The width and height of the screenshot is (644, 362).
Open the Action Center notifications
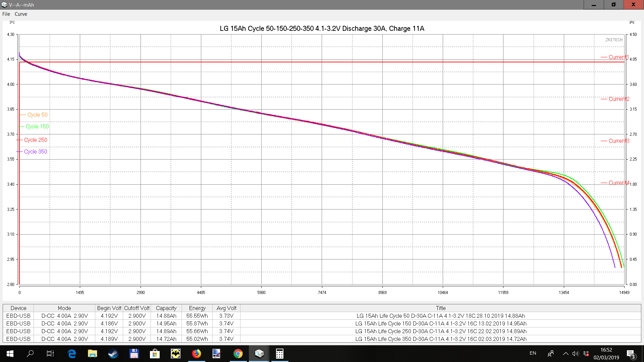click(630, 354)
